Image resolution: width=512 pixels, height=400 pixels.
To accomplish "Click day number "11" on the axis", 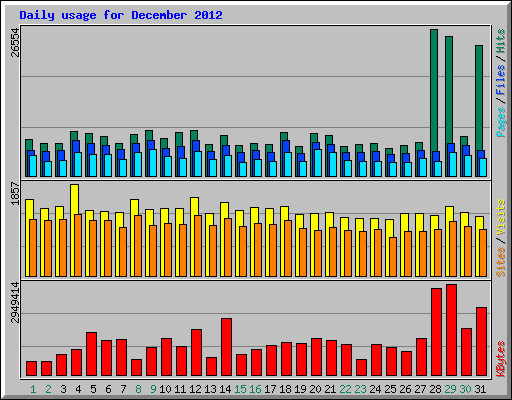I will [x=180, y=389].
